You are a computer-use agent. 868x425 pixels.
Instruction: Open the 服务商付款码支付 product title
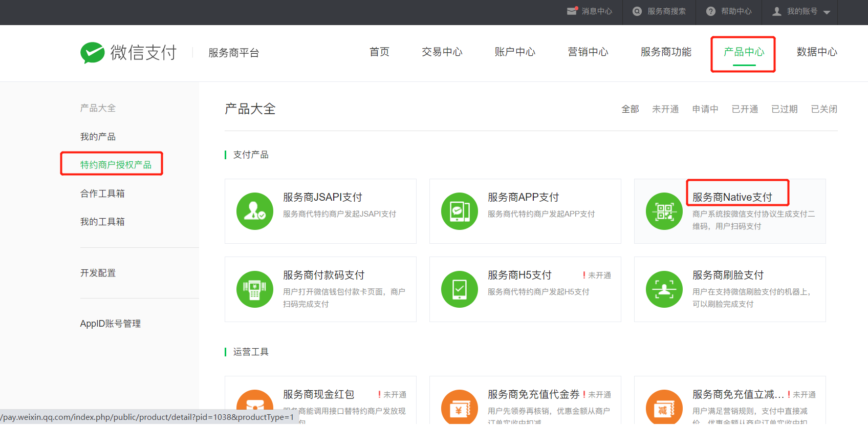[x=323, y=275]
